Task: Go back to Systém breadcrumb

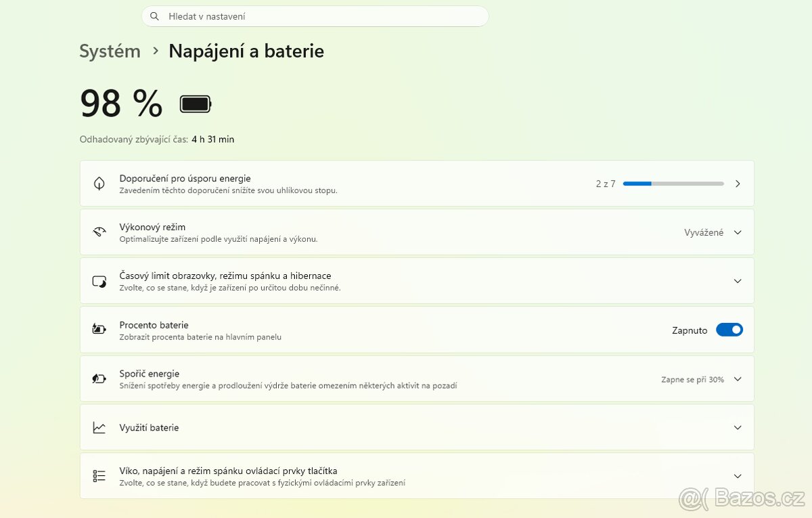Action: pyautogui.click(x=110, y=51)
